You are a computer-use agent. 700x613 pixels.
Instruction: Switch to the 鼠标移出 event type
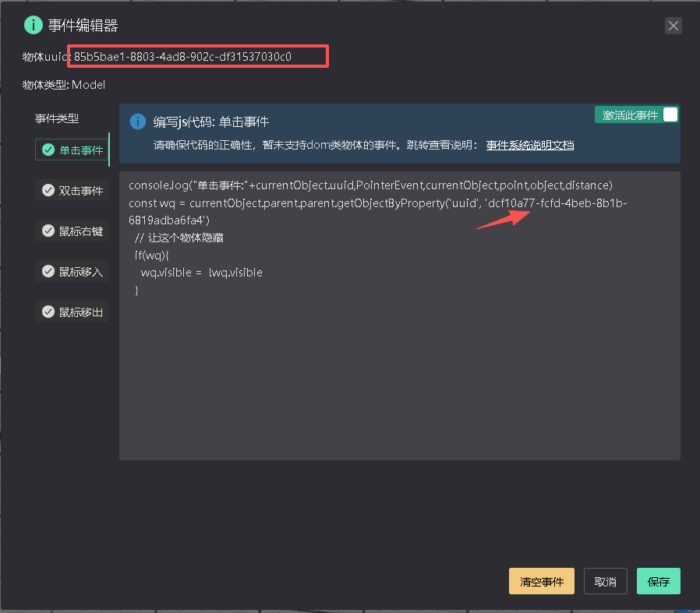point(80,312)
